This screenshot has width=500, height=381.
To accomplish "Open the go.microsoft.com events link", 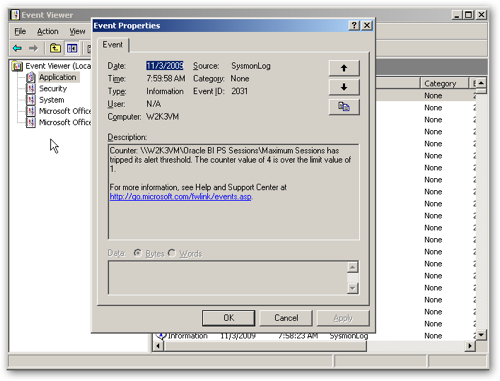I will tap(180, 197).
